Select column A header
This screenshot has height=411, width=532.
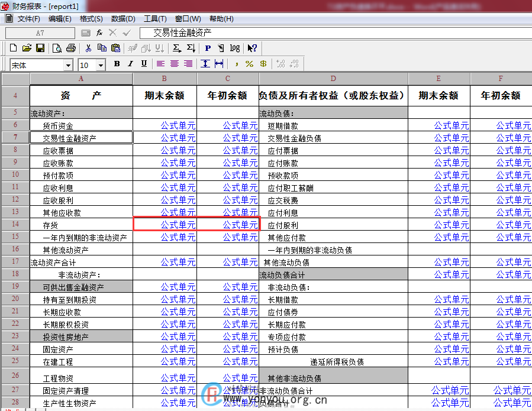(x=81, y=79)
